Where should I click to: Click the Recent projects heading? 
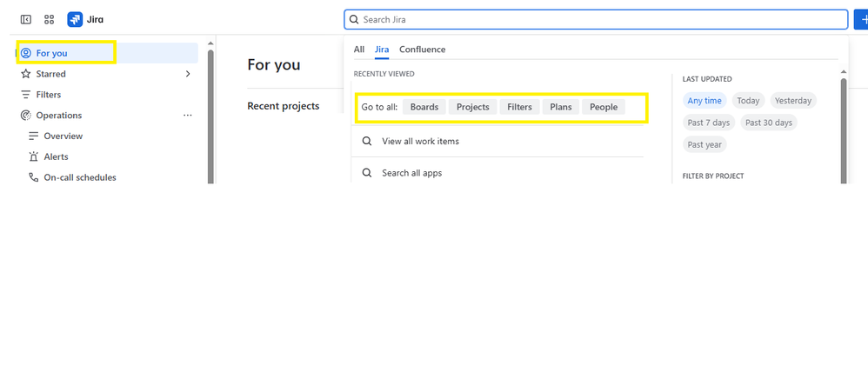point(284,106)
